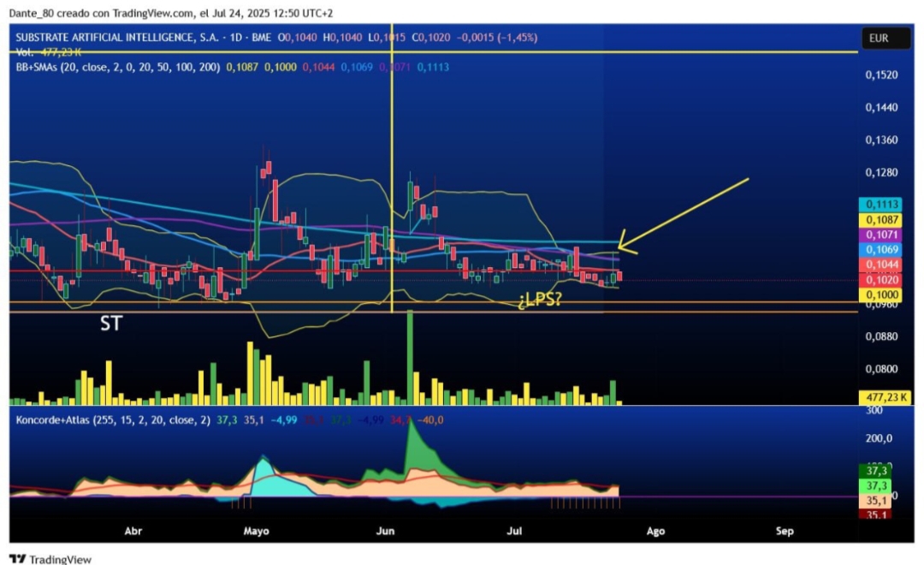
Task: Click the 0,1360 price axis label
Action: click(881, 140)
